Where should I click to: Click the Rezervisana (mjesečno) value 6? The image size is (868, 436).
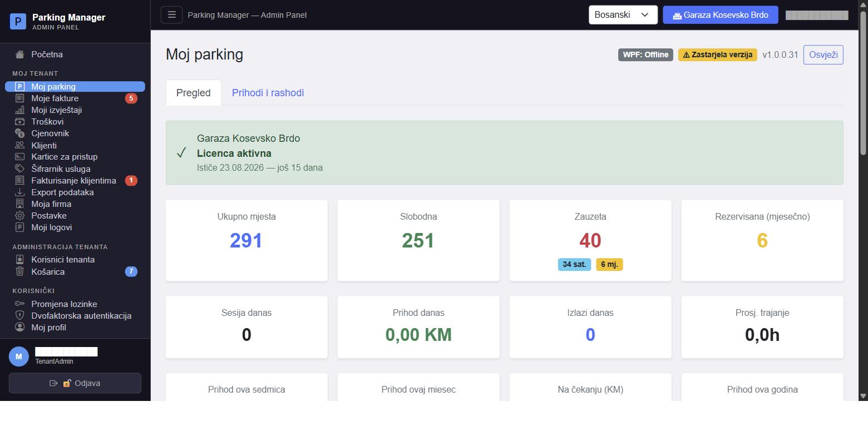pos(762,241)
